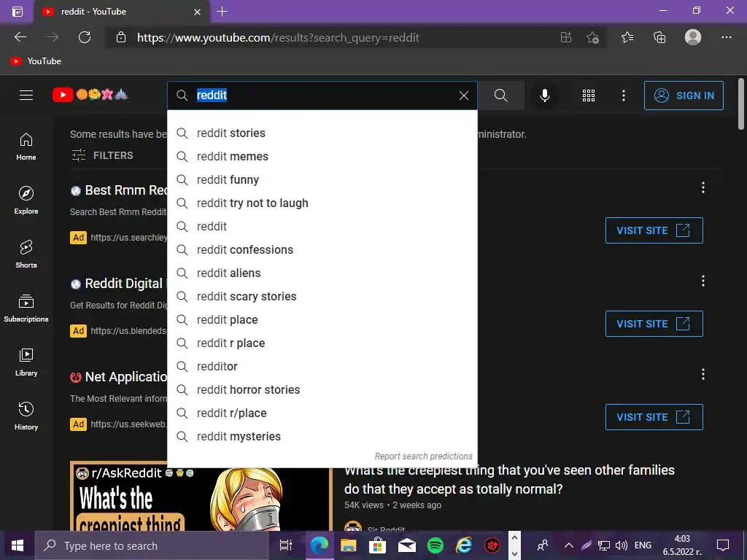The width and height of the screenshot is (747, 560).
Task: Open Explore in the sidebar
Action: (x=26, y=201)
